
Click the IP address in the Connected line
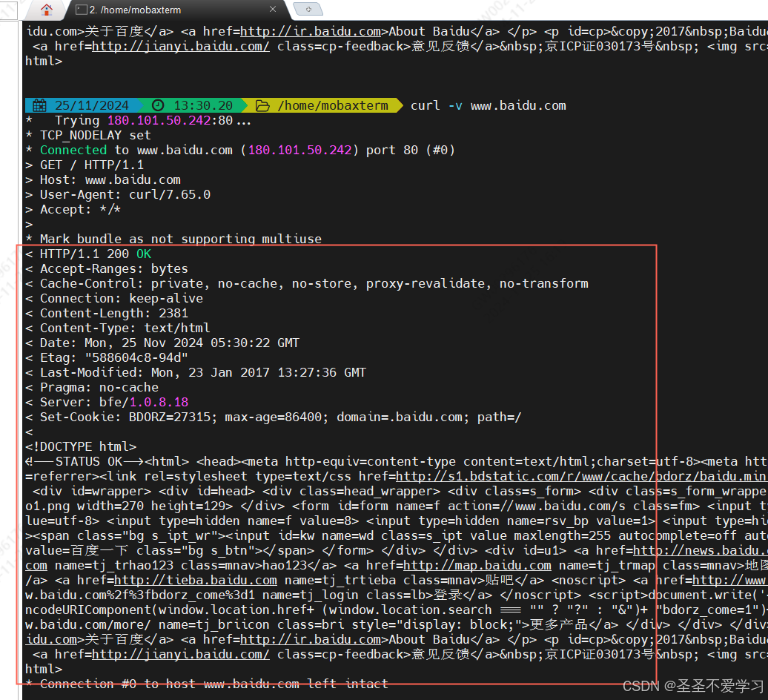[x=299, y=150]
